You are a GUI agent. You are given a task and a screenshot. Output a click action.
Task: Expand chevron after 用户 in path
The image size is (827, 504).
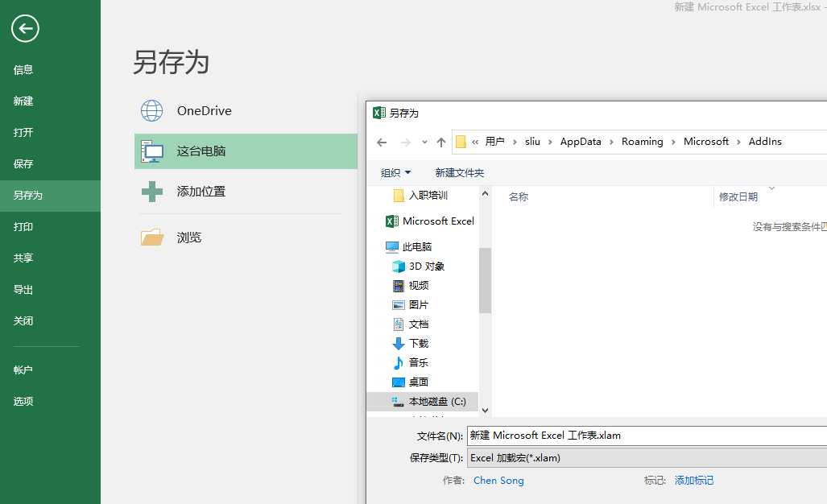click(x=515, y=142)
